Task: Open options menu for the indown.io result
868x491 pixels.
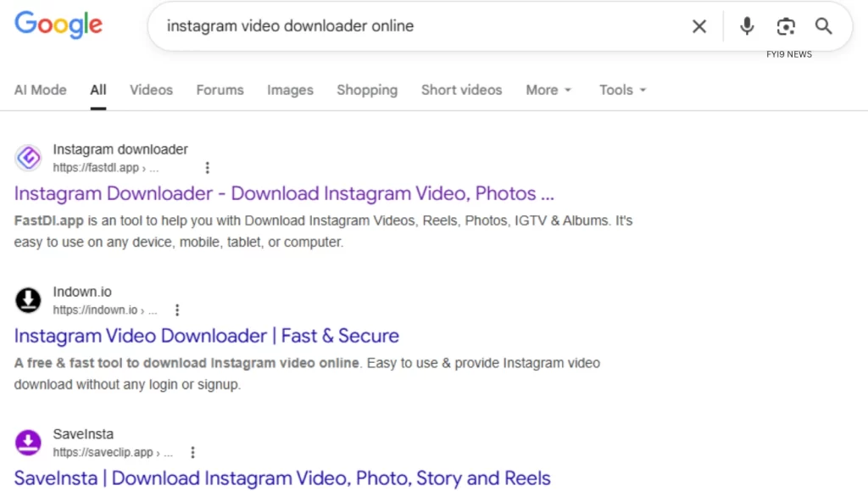Action: pyautogui.click(x=177, y=310)
